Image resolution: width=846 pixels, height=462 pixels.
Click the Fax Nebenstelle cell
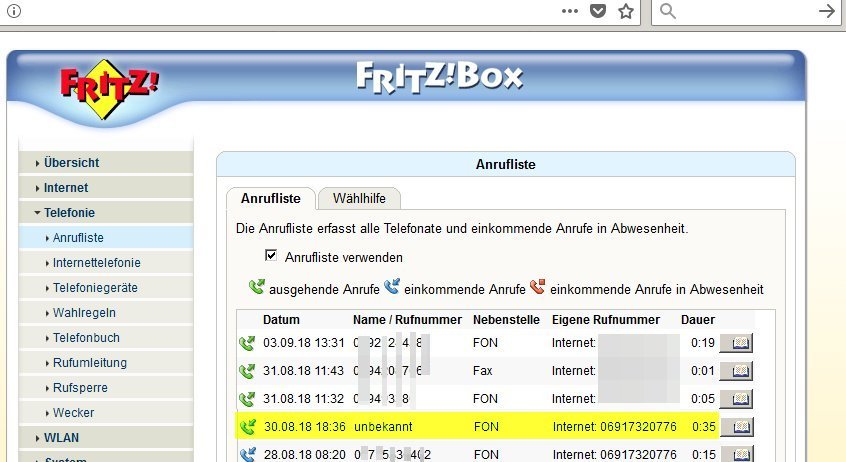pyautogui.click(x=482, y=371)
